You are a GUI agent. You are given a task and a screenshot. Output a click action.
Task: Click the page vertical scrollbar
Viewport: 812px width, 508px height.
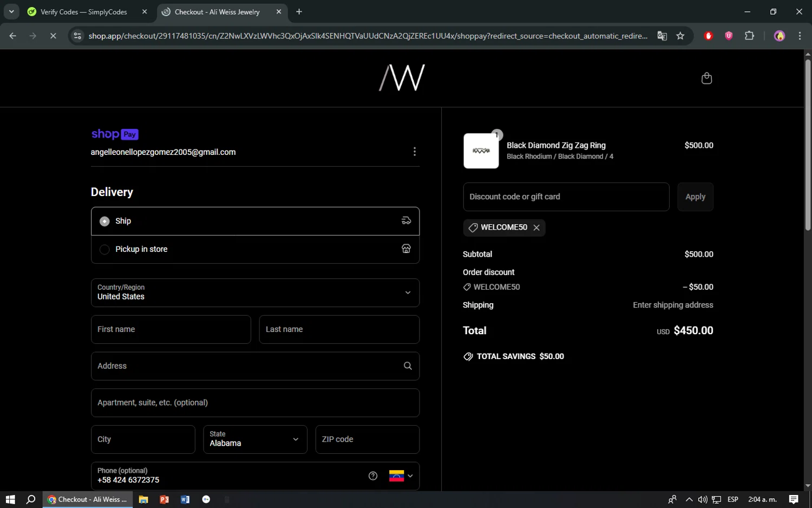pyautogui.click(x=808, y=145)
